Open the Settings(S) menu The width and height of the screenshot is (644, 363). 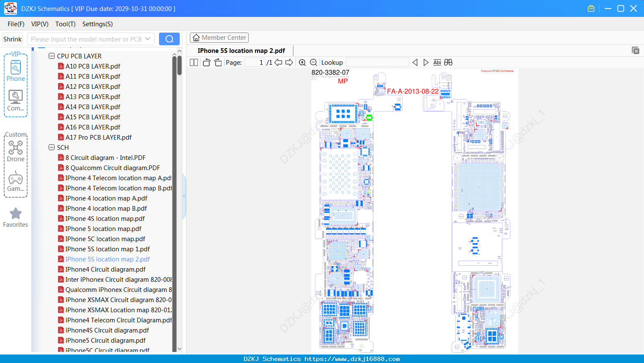98,24
